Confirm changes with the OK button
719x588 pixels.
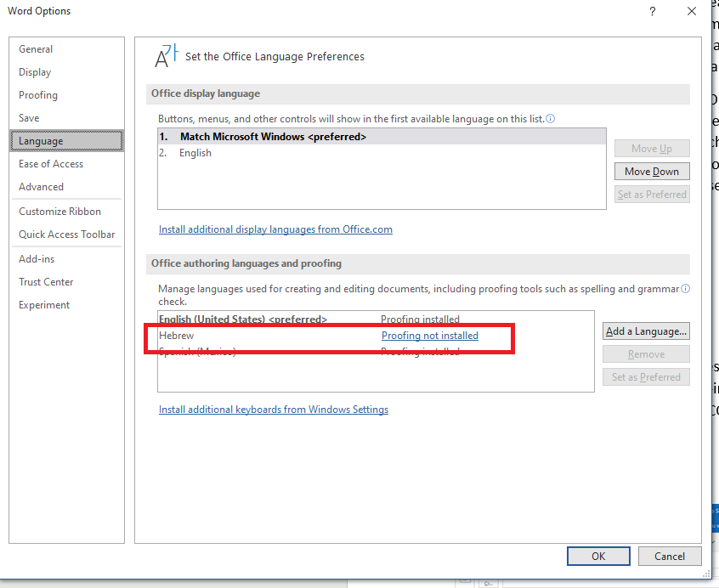point(598,556)
